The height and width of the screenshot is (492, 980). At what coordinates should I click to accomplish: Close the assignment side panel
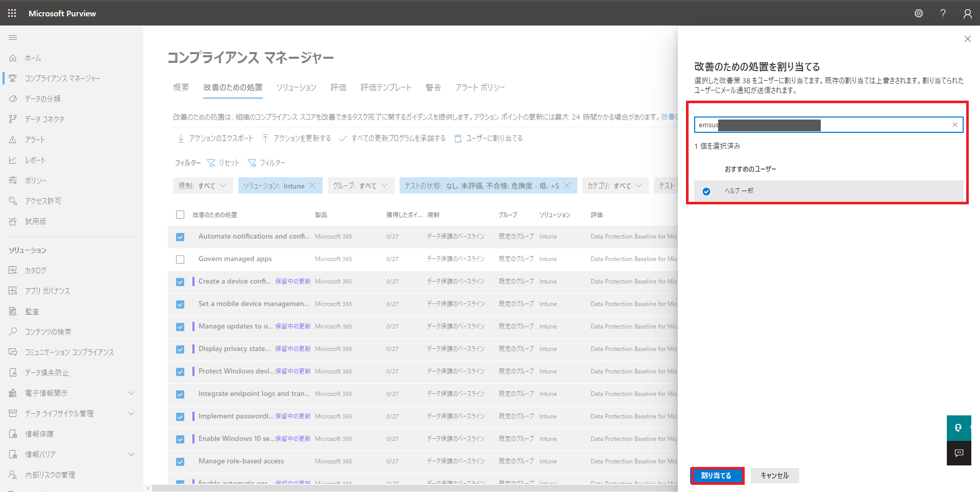[967, 39]
